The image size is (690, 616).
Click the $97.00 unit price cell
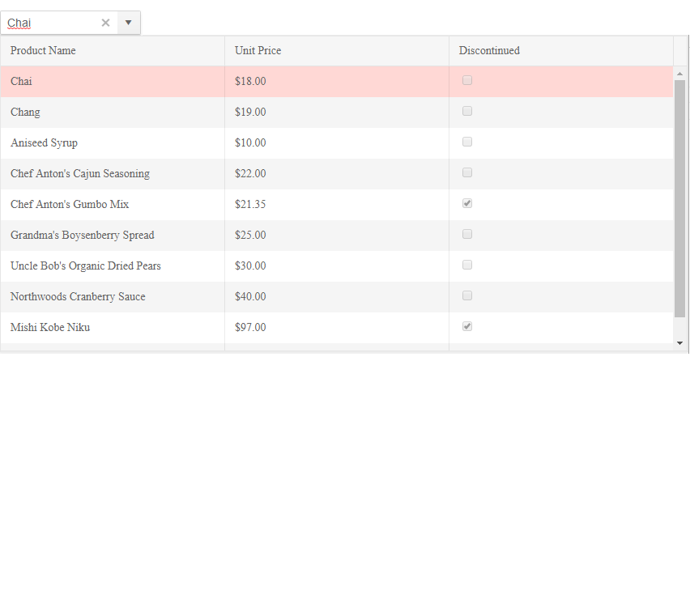(337, 328)
